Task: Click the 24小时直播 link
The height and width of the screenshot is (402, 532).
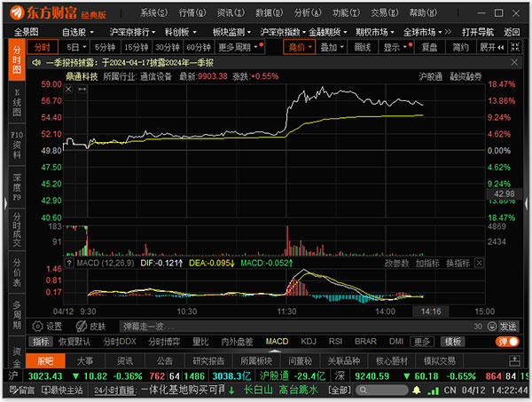Action: pos(115,390)
